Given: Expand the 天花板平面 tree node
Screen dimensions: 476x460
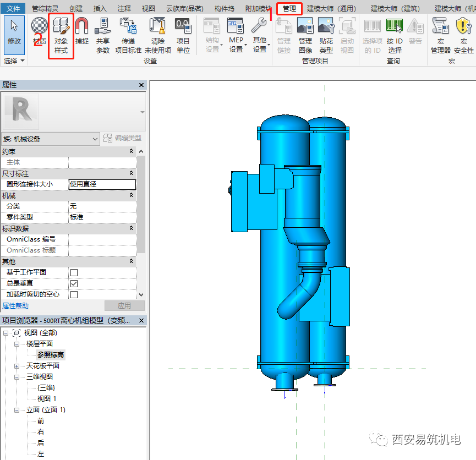Looking at the screenshot, I should tap(17, 366).
